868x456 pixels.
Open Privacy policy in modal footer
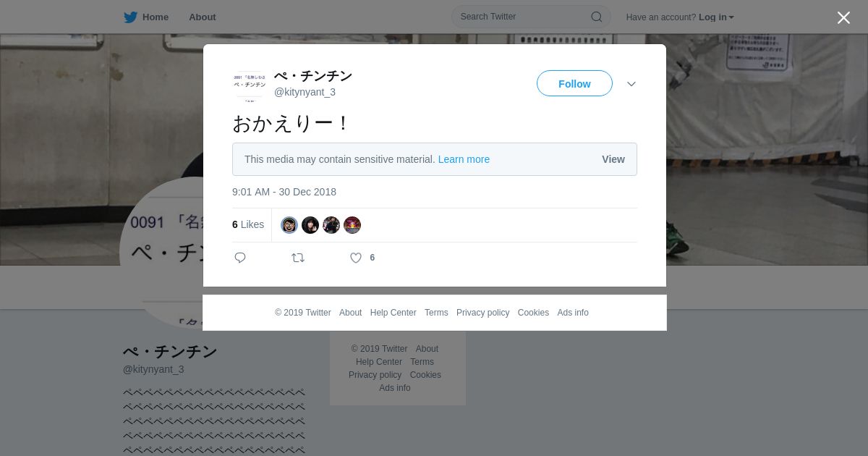[x=482, y=313]
